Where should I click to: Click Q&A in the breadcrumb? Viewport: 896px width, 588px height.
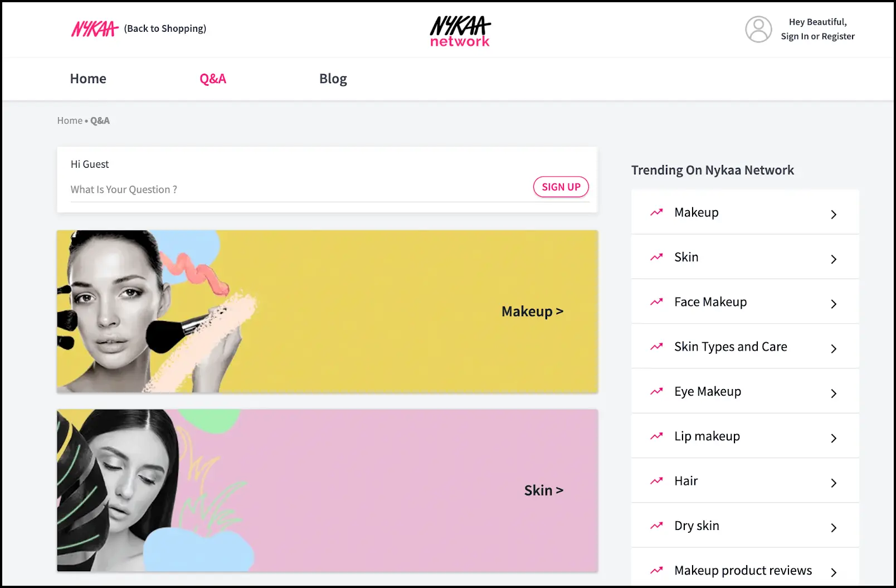click(100, 120)
